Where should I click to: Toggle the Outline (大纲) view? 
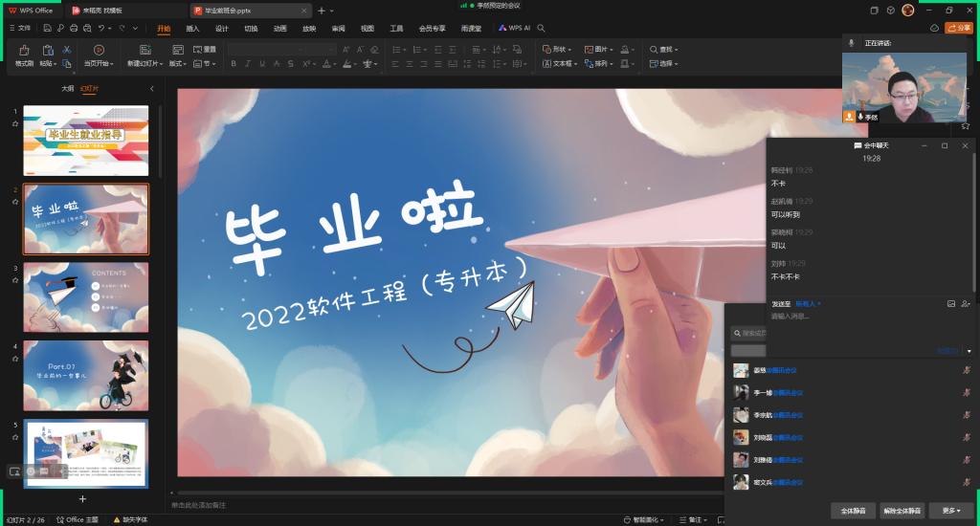68,89
